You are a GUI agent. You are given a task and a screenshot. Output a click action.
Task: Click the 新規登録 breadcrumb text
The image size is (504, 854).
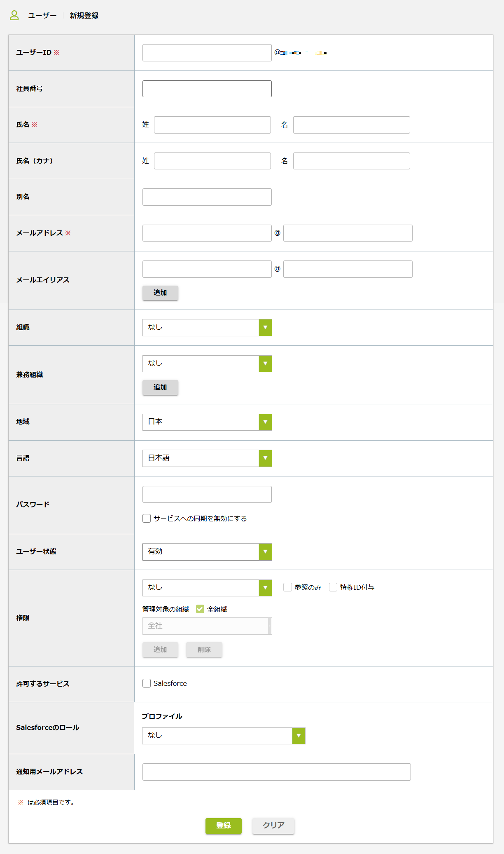coord(84,16)
